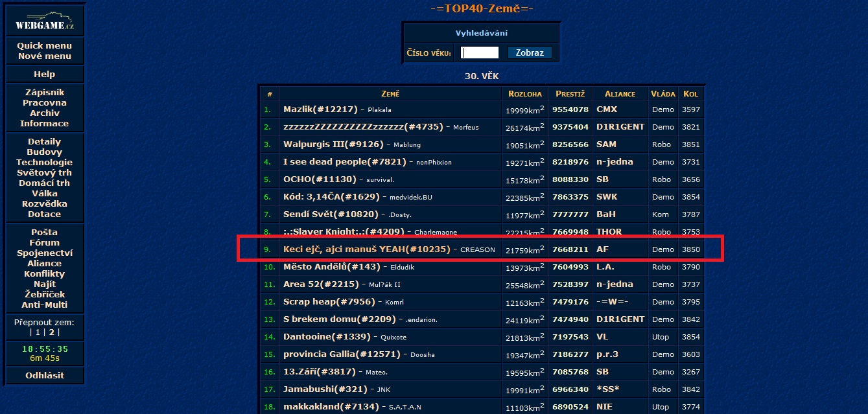
Task: Open the Žebříček ranking page
Action: pyautogui.click(x=44, y=295)
